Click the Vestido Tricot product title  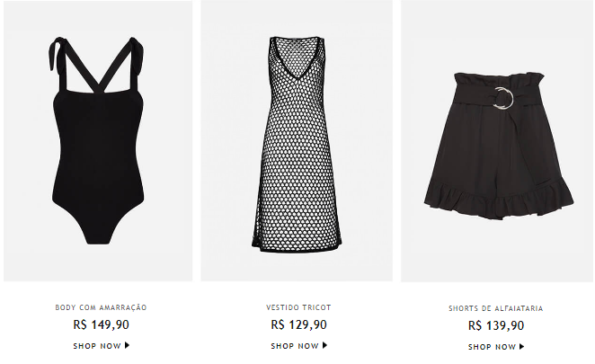coord(298,307)
